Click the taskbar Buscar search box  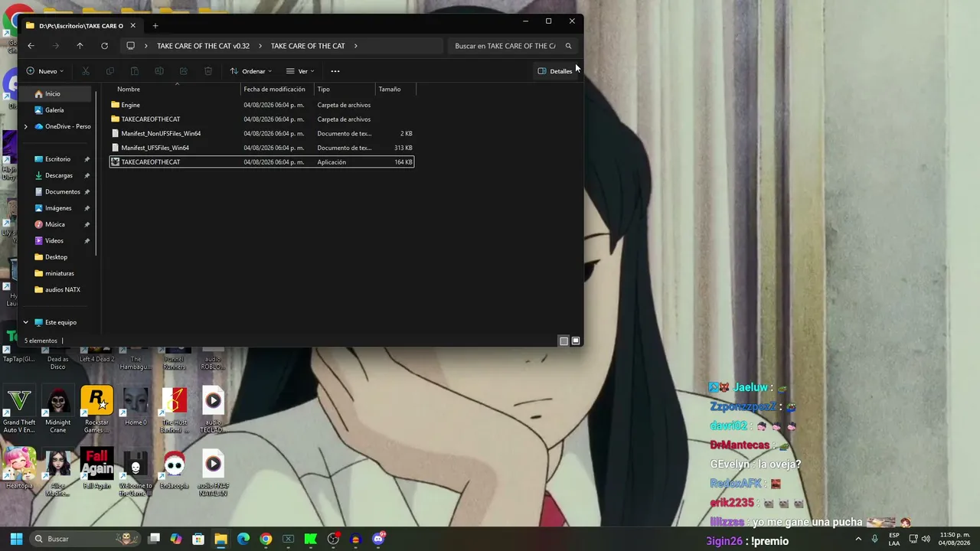coord(85,539)
